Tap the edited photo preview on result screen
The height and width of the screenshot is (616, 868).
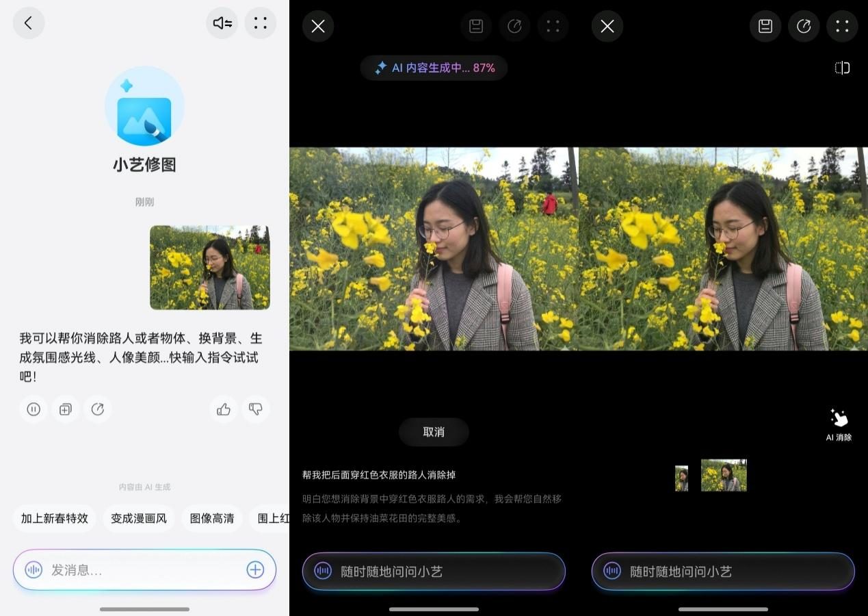coord(723,249)
